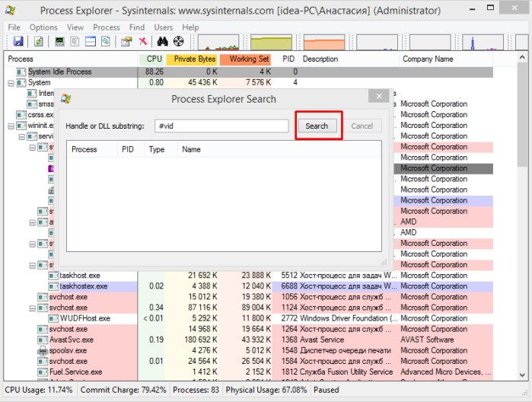Click the icon beside taskhostex.exe

53,286
